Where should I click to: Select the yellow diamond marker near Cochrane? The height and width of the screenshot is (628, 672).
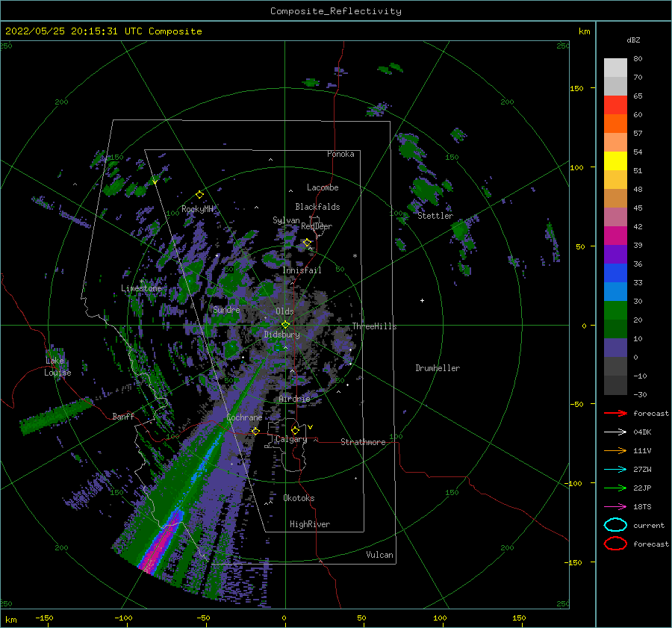[255, 431]
